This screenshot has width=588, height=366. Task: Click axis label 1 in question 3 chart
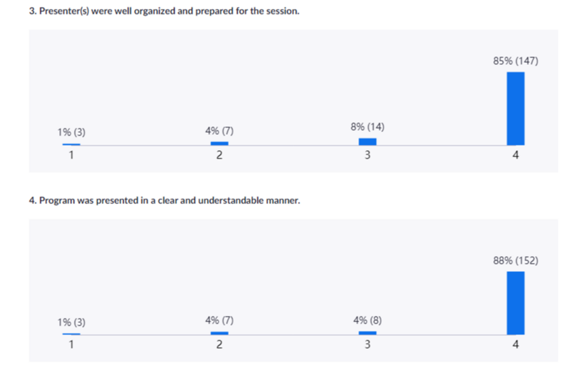point(72,156)
